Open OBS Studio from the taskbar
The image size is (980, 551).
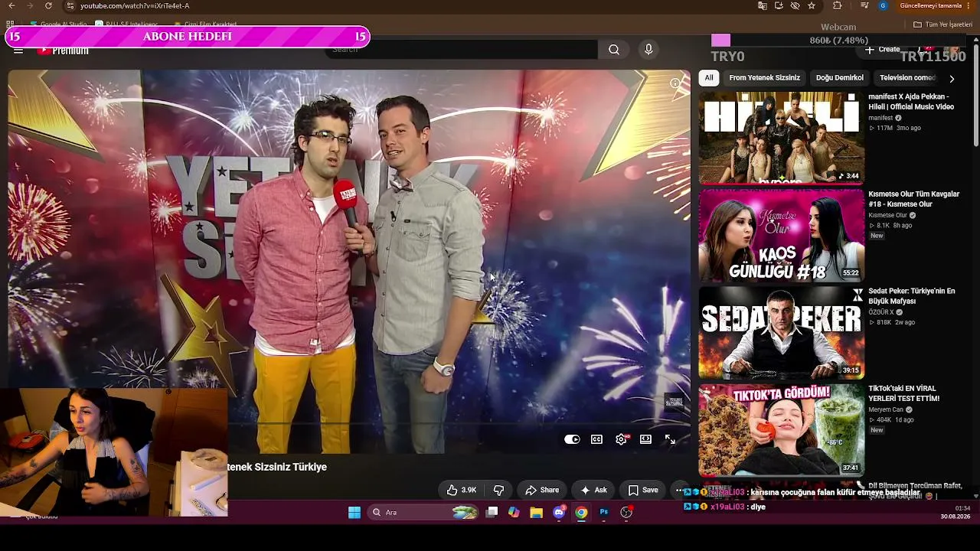pyautogui.click(x=626, y=513)
